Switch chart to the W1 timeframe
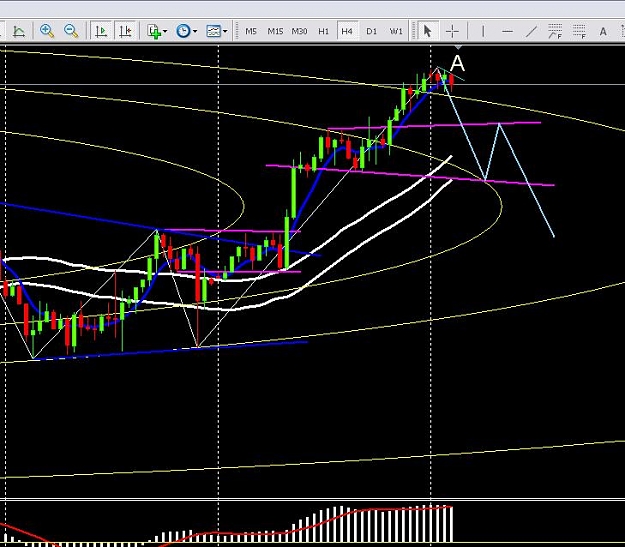The image size is (625, 547). pyautogui.click(x=396, y=31)
